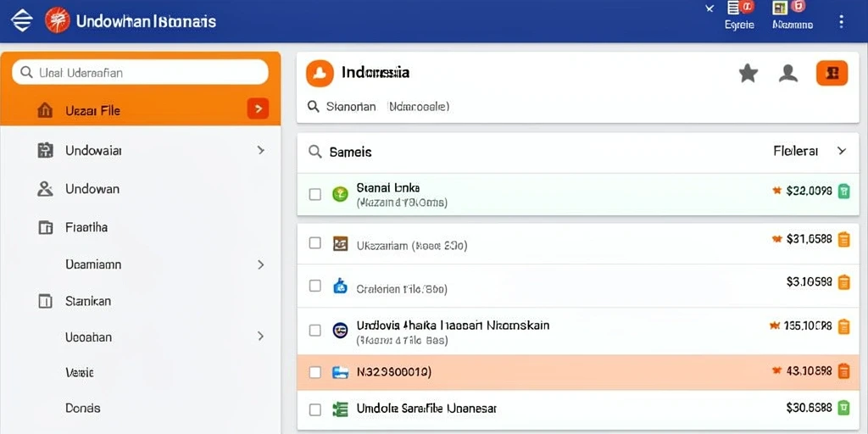Open the Undlovia Ahatka Inaesari Nkomskain entry

pos(577,331)
